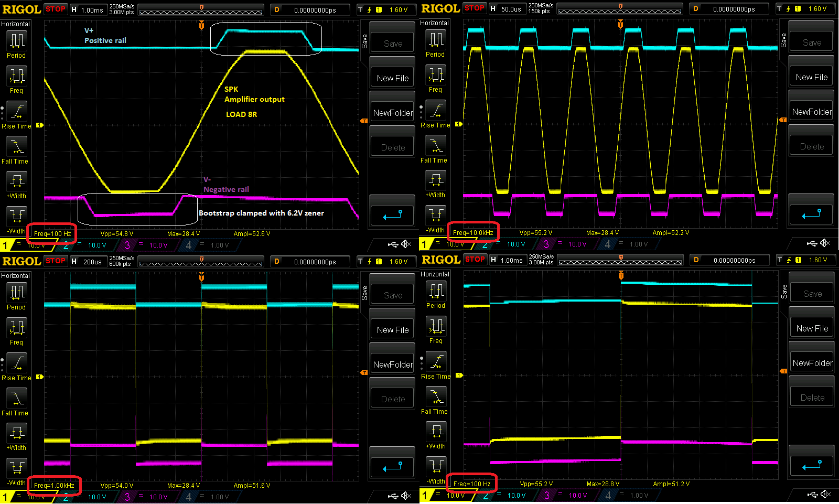Click NewFolder in the 200us scope

coord(393,364)
